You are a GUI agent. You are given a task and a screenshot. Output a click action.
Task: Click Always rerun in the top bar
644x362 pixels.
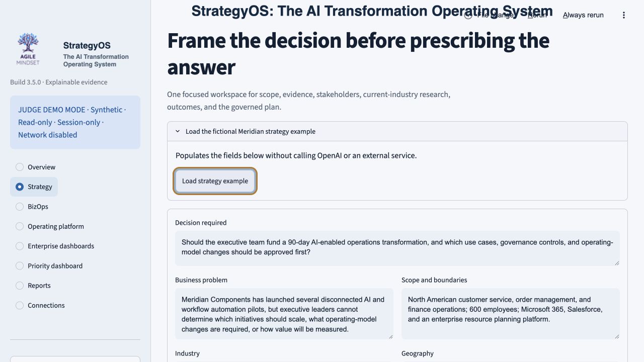583,15
